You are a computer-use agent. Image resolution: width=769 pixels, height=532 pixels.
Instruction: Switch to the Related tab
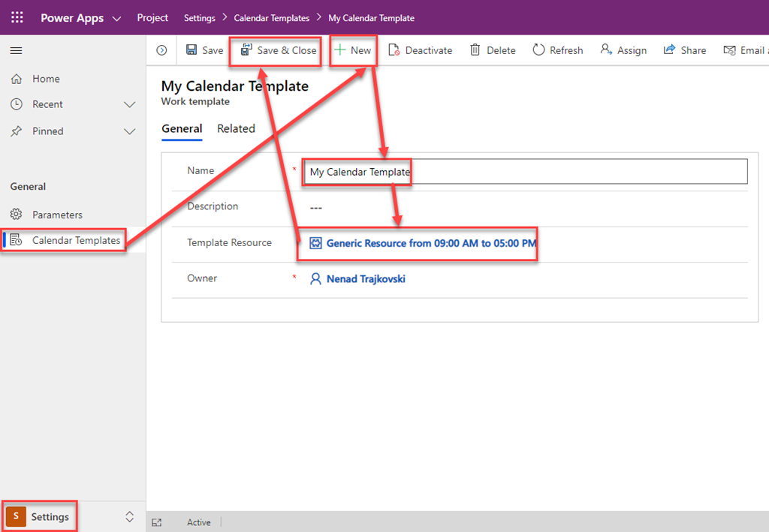236,129
